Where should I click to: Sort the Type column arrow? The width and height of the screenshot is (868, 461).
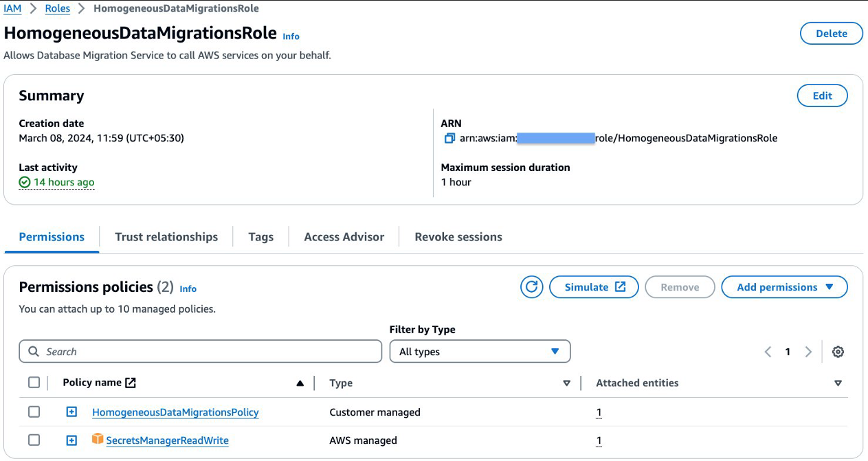point(566,383)
